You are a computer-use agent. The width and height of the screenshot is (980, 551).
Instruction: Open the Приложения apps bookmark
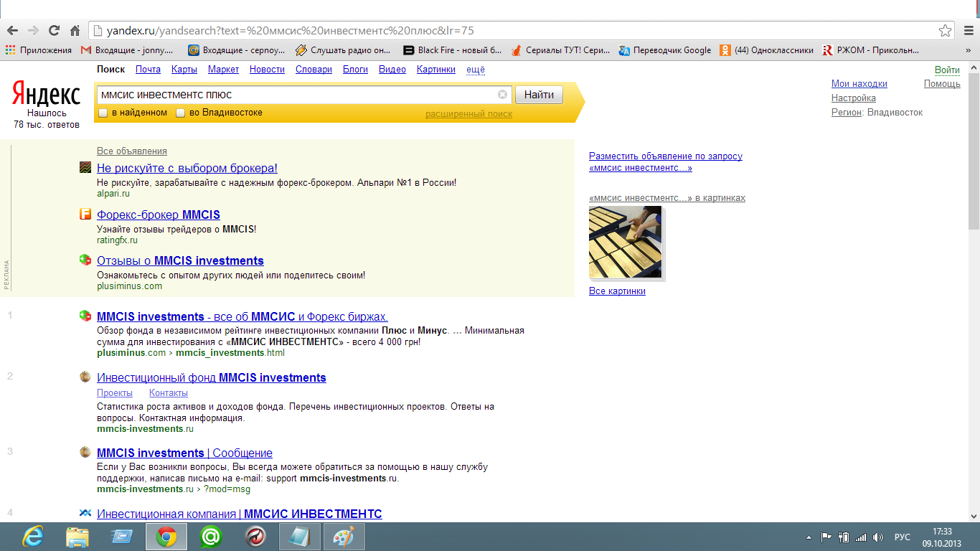pos(39,50)
